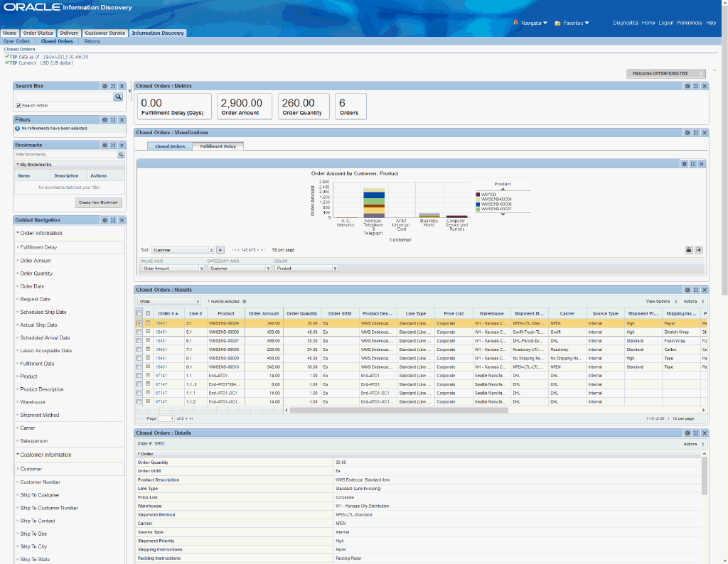Click WMSEND-00006 blue legend swatch

(478, 205)
